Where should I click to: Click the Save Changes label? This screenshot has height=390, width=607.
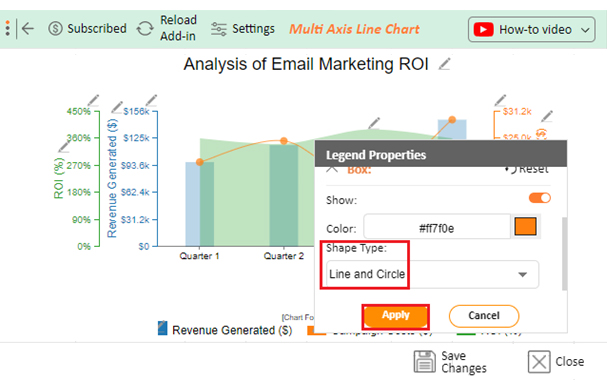pyautogui.click(x=464, y=362)
